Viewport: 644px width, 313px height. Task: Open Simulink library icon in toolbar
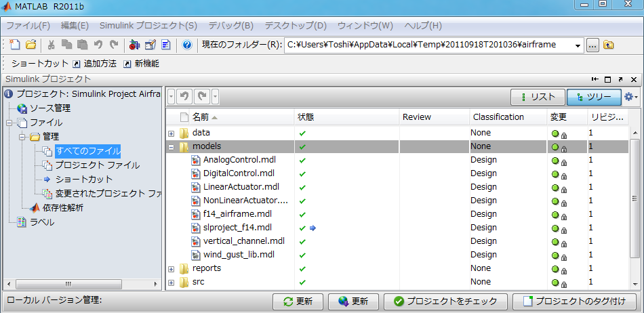pyautogui.click(x=134, y=45)
